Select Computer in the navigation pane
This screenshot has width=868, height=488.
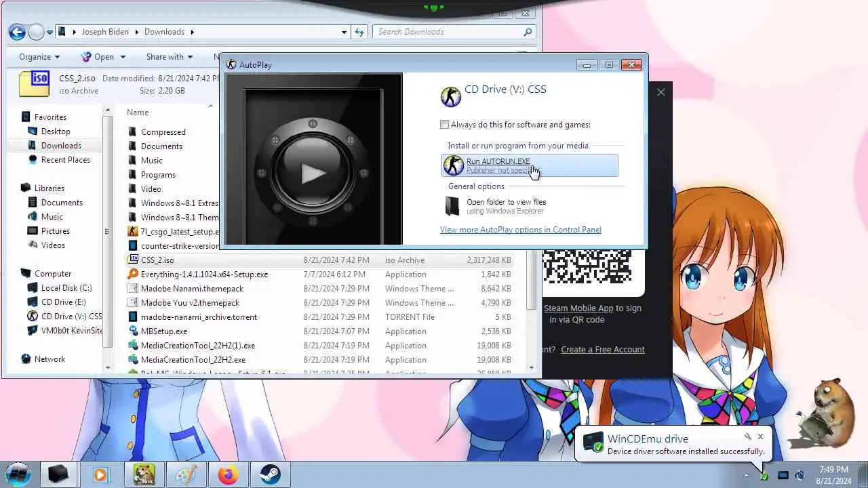click(x=53, y=274)
